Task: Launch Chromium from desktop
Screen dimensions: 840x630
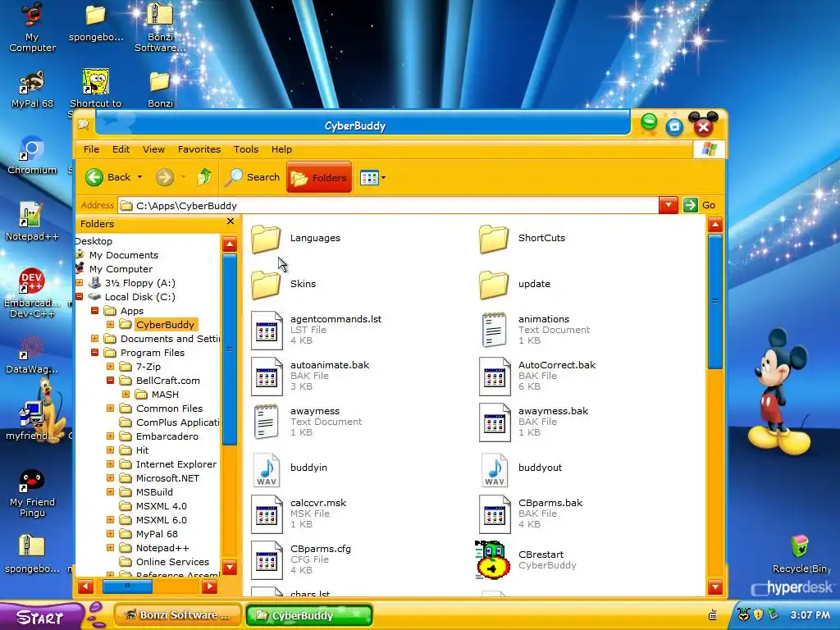Action: 32,155
